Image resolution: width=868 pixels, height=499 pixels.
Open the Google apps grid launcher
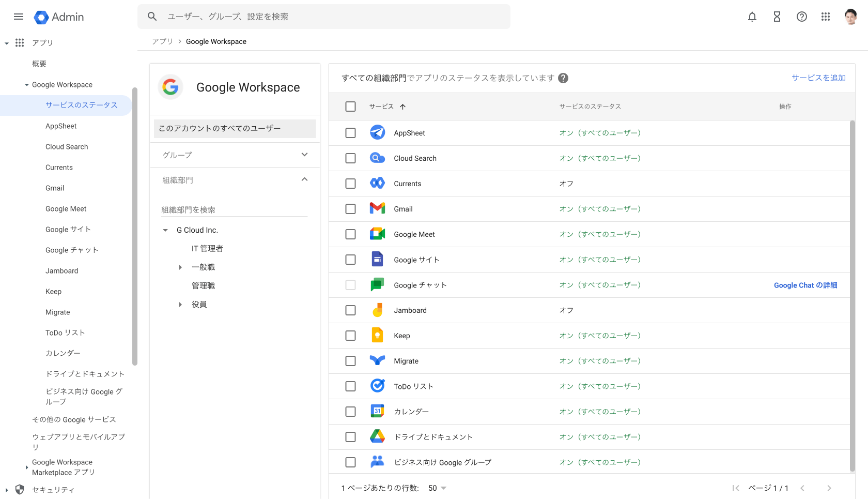click(x=826, y=17)
